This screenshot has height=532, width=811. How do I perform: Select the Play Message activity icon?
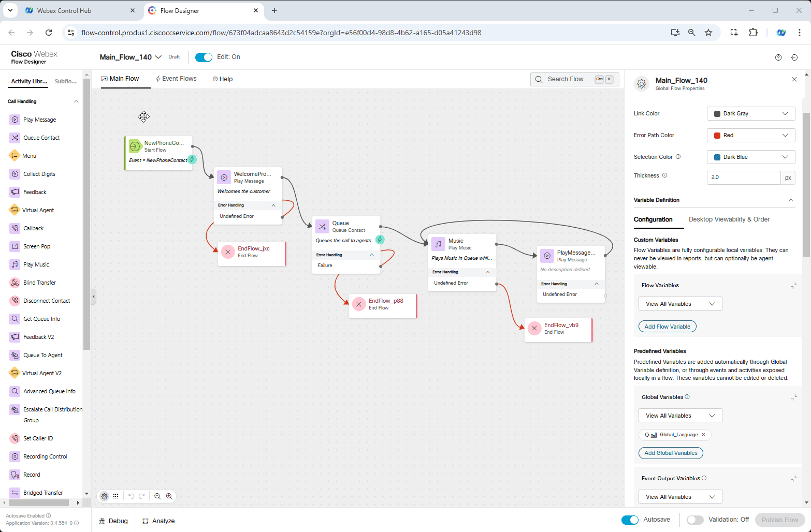click(15, 120)
